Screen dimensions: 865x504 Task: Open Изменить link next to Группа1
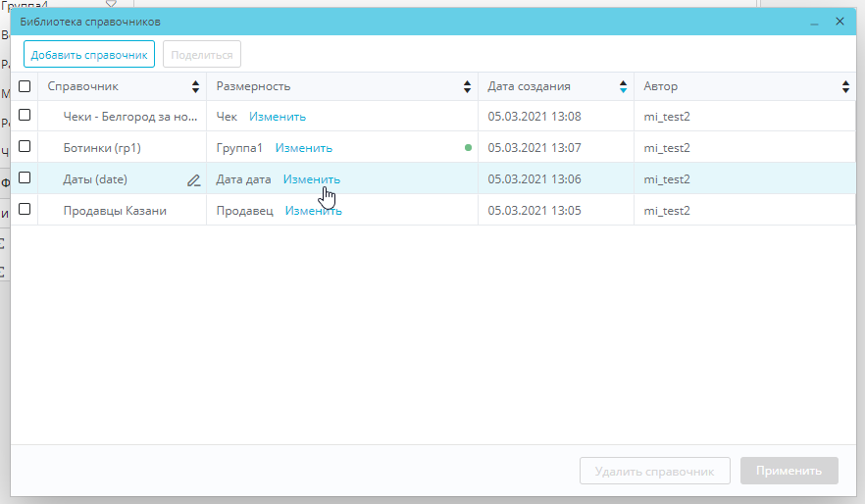coord(303,148)
